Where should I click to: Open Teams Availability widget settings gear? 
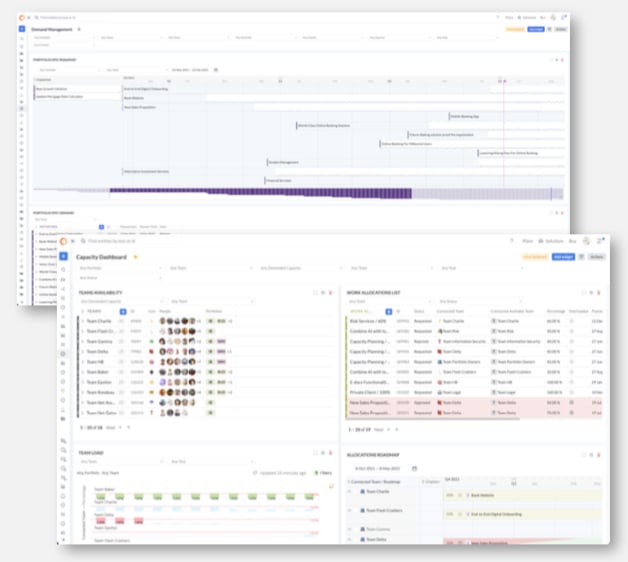pyautogui.click(x=323, y=293)
